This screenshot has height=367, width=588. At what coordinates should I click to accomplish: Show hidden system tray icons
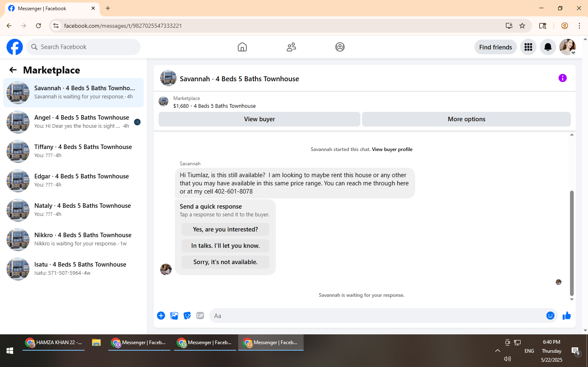(498, 351)
